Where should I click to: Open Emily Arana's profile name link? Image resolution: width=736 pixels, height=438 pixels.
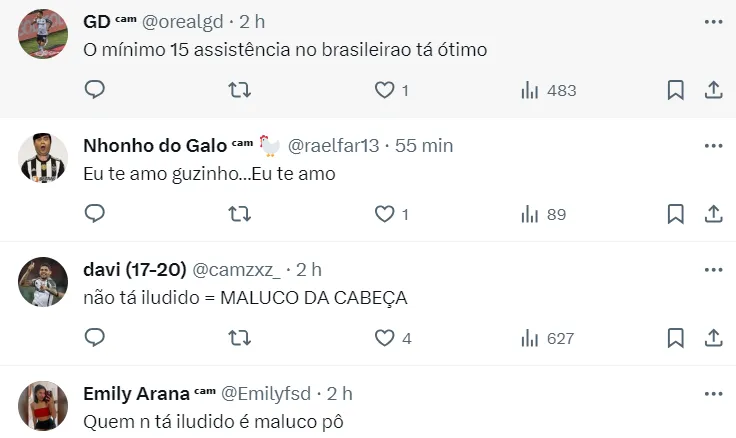pyautogui.click(x=136, y=394)
